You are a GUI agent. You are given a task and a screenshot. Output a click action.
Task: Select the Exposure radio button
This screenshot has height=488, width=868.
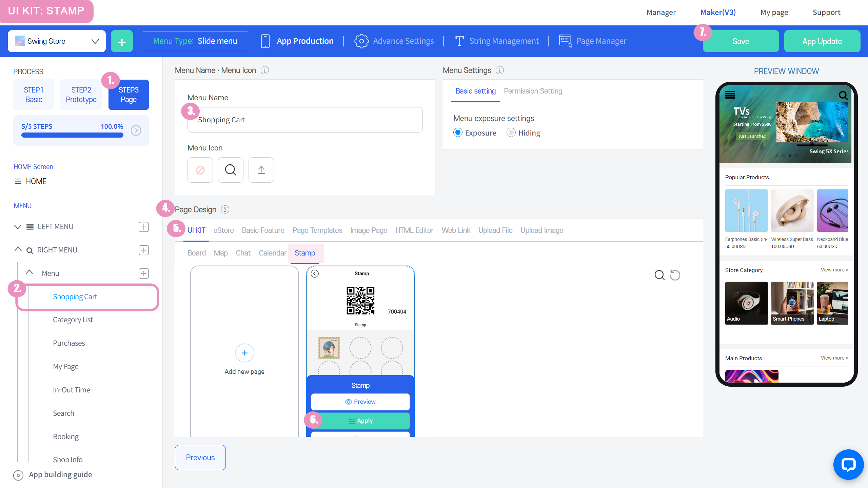coord(458,133)
